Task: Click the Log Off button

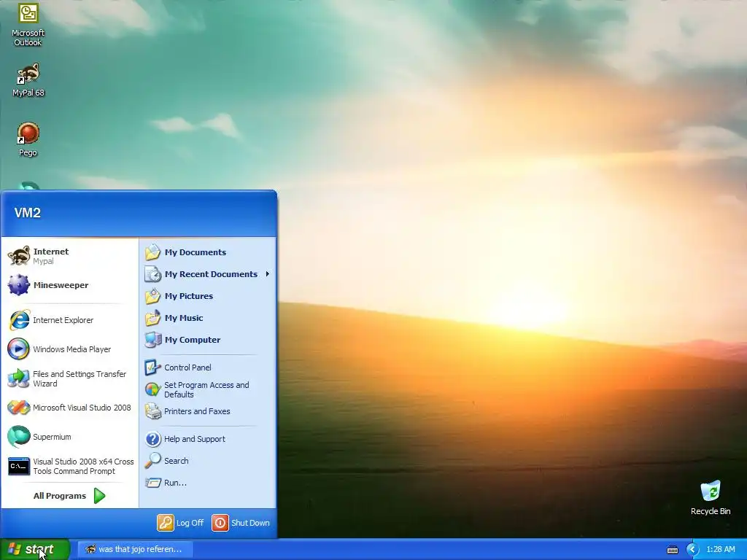Action: pyautogui.click(x=181, y=523)
